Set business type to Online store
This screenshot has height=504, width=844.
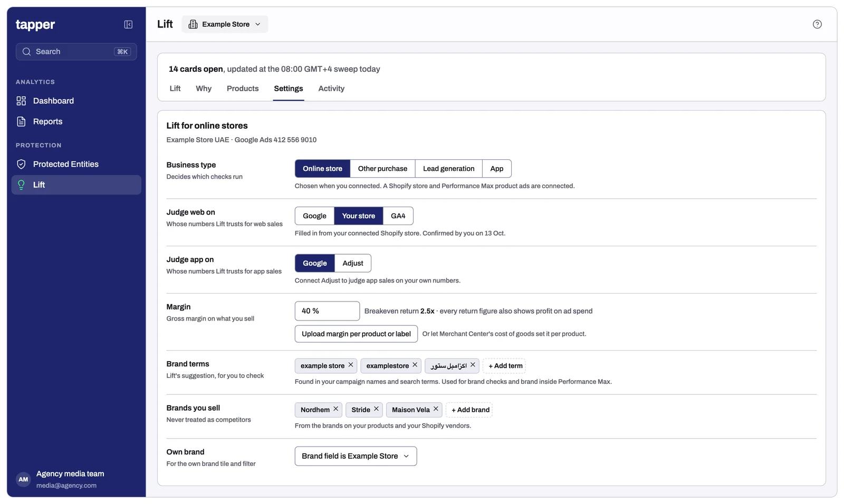[x=322, y=169]
